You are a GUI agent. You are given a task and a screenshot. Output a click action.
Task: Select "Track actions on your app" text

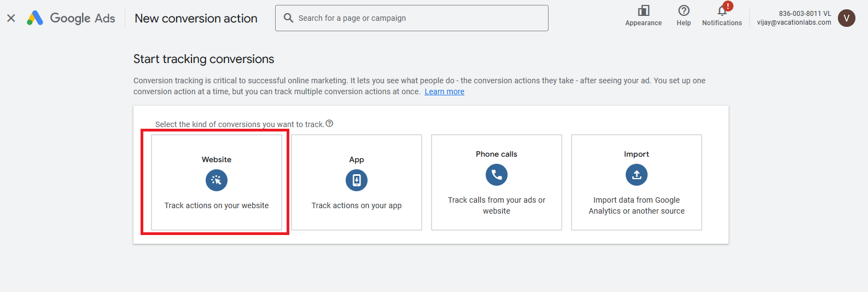point(357,205)
